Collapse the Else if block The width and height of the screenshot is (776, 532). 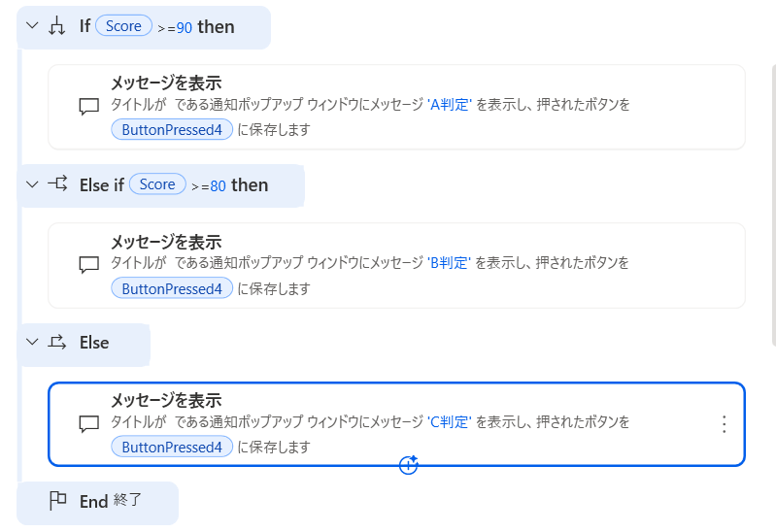[x=32, y=184]
